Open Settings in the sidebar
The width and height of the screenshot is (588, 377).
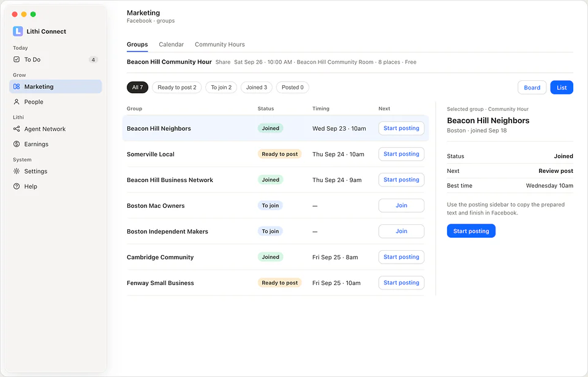(56, 171)
